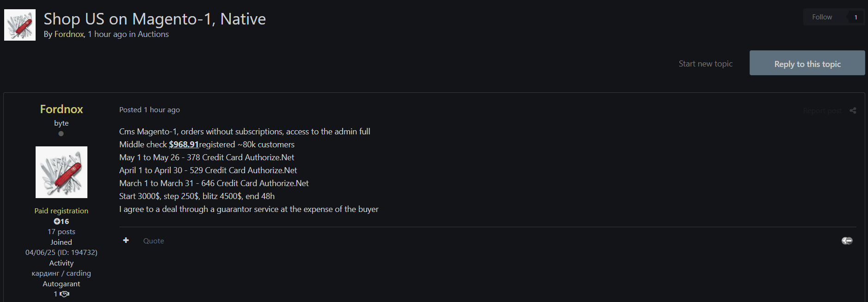Click the Fordnox username above the avatar

62,109
